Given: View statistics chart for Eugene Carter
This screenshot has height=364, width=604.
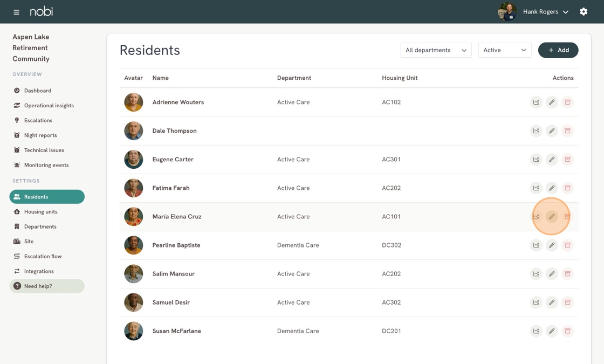Looking at the screenshot, I should point(536,160).
